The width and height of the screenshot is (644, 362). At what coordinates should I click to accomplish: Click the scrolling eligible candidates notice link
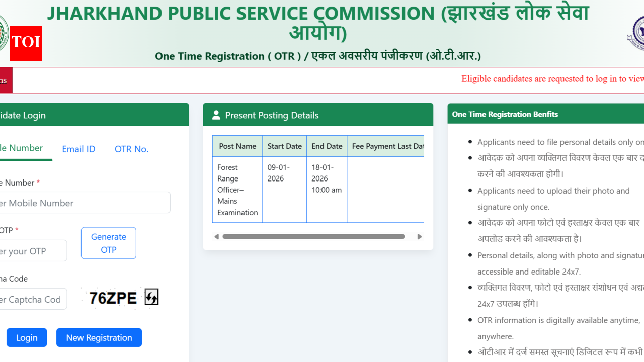click(552, 79)
